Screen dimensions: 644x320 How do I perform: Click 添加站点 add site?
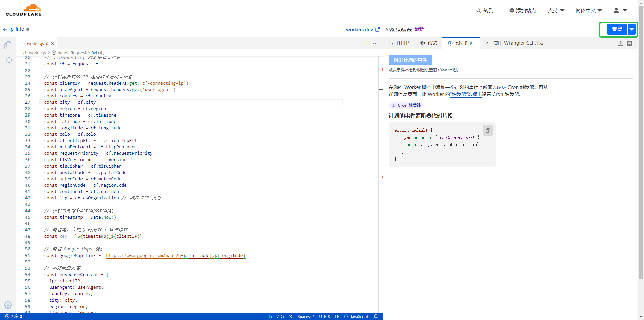click(523, 11)
